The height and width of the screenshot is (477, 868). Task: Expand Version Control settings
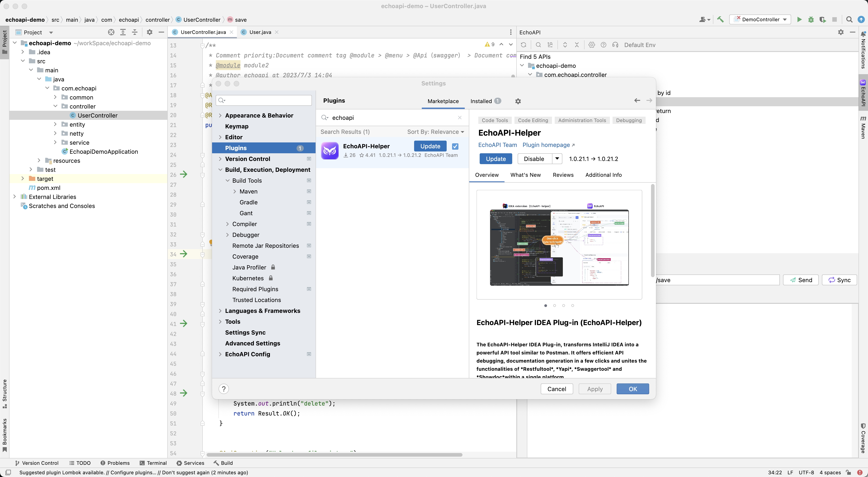[x=220, y=159]
